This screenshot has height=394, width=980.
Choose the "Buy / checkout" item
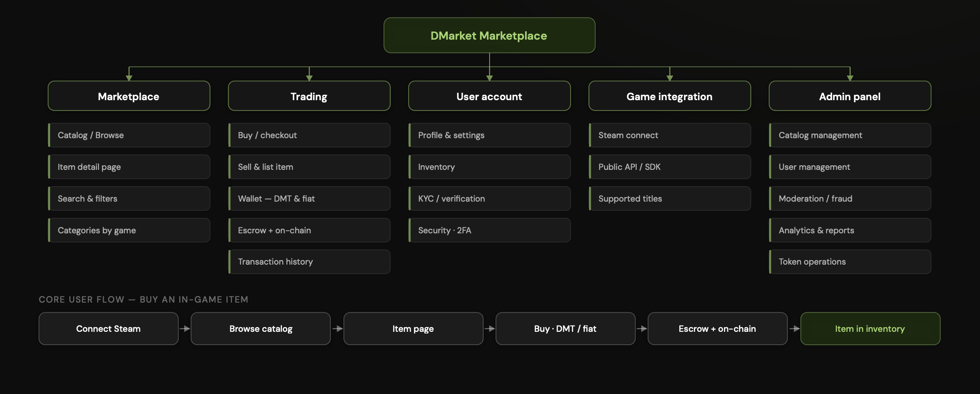click(310, 135)
